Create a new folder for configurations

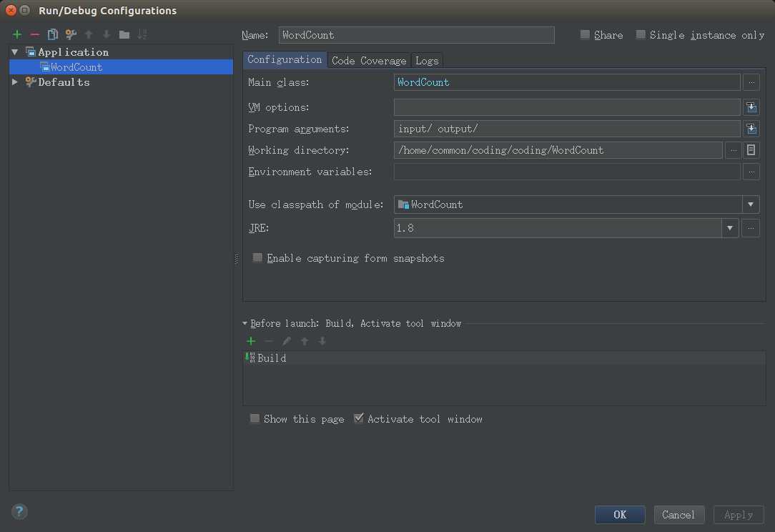coord(124,34)
